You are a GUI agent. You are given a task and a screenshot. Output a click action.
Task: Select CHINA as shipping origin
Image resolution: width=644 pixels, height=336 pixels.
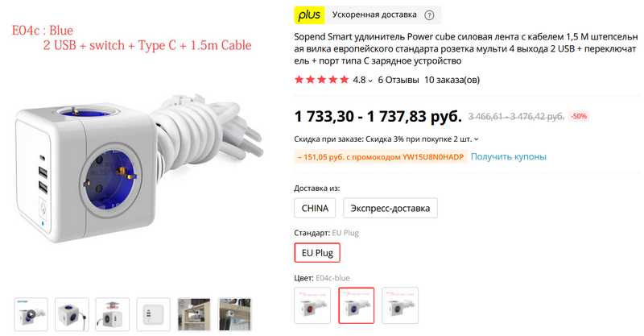pyautogui.click(x=315, y=208)
